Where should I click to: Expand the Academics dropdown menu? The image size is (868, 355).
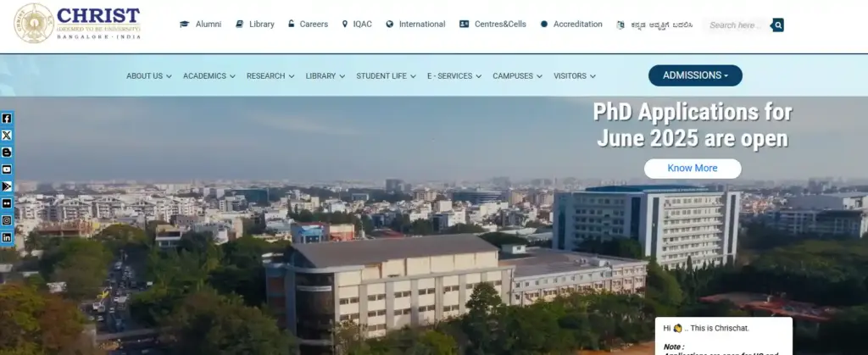tap(209, 76)
